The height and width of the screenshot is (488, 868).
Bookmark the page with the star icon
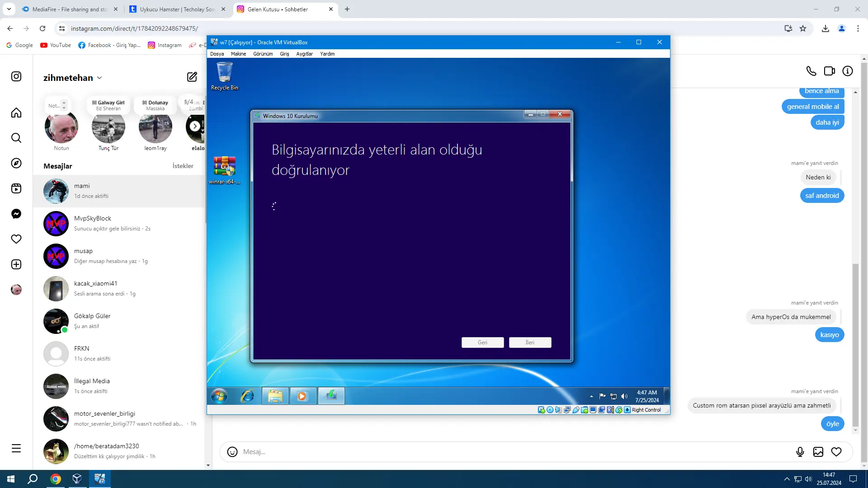coord(803,28)
